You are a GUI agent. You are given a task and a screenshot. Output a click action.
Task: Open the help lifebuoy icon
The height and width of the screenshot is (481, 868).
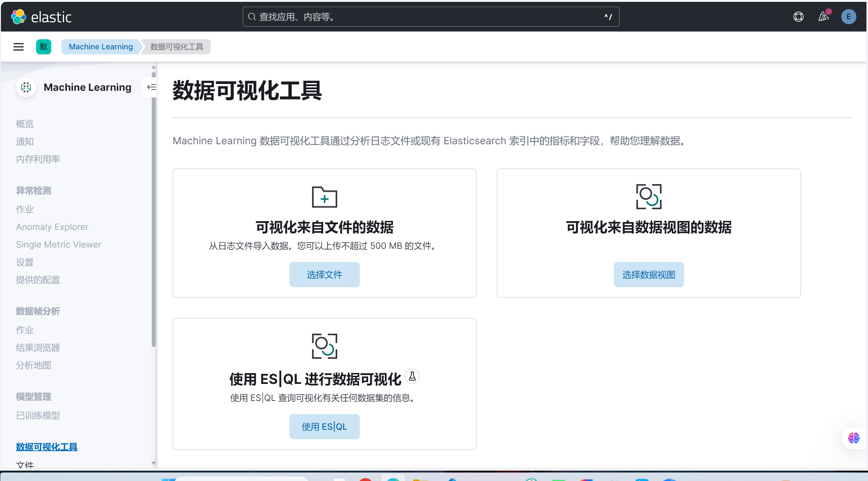click(798, 17)
